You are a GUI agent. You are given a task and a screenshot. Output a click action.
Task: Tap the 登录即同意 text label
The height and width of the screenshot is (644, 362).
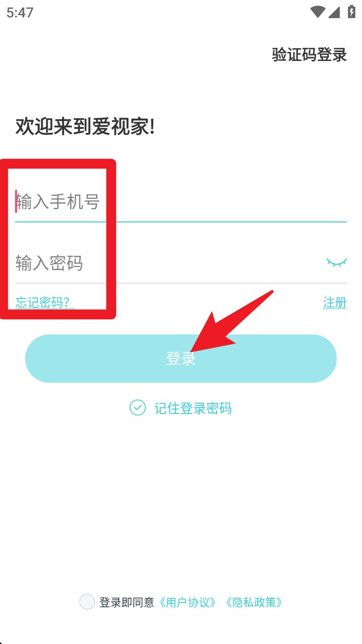coord(127,602)
